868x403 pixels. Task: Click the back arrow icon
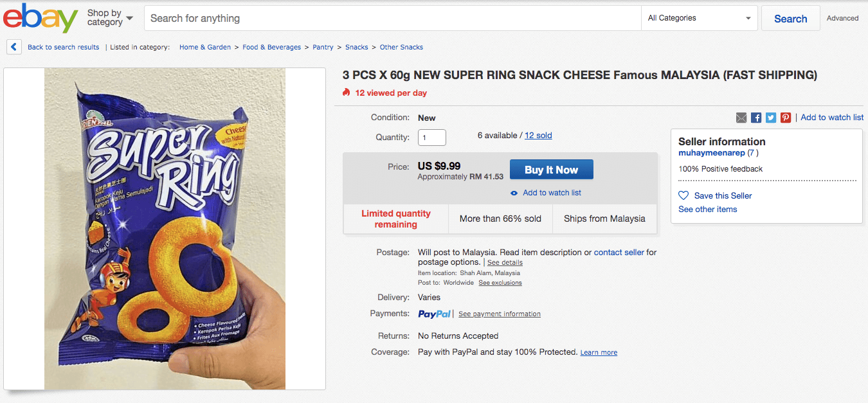pyautogui.click(x=14, y=47)
